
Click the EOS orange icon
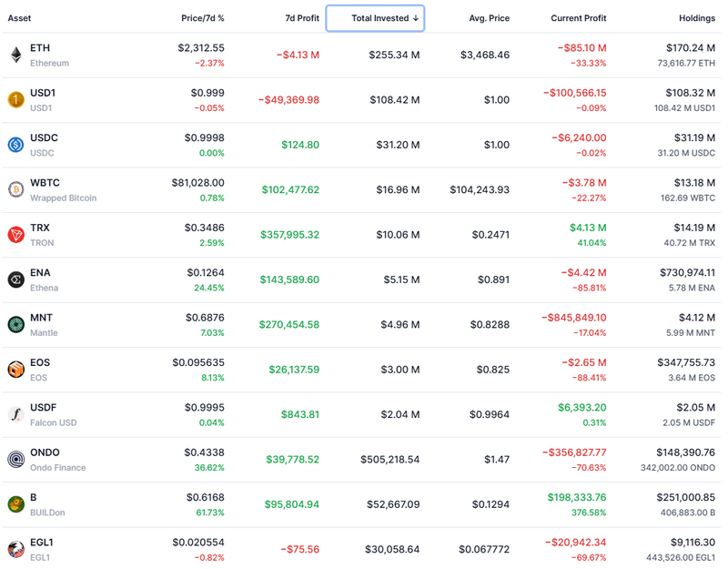click(16, 370)
